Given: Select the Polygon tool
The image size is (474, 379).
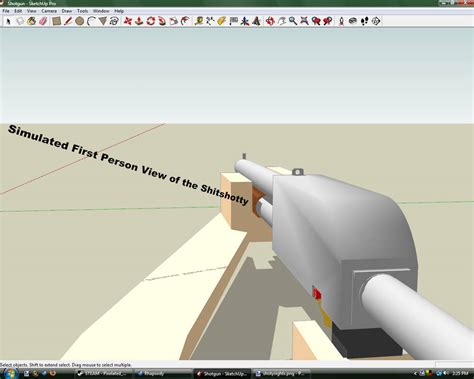Looking at the screenshot, I should pos(102,21).
